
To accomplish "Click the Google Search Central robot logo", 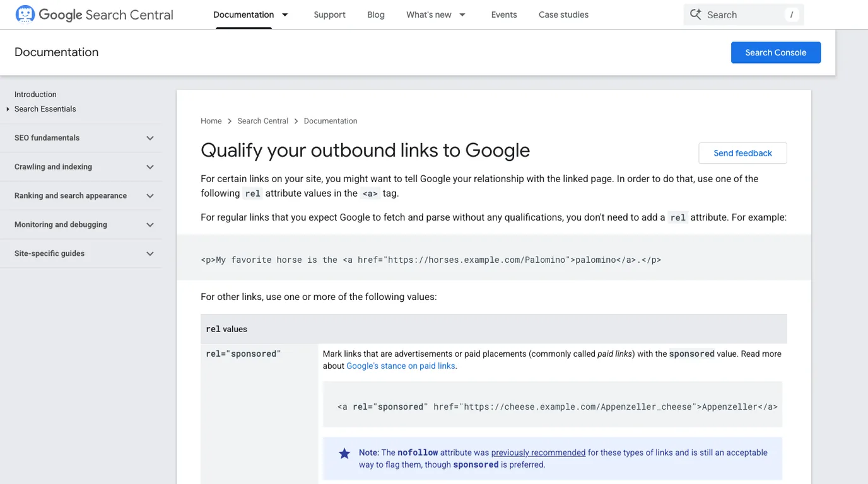I will (x=25, y=14).
